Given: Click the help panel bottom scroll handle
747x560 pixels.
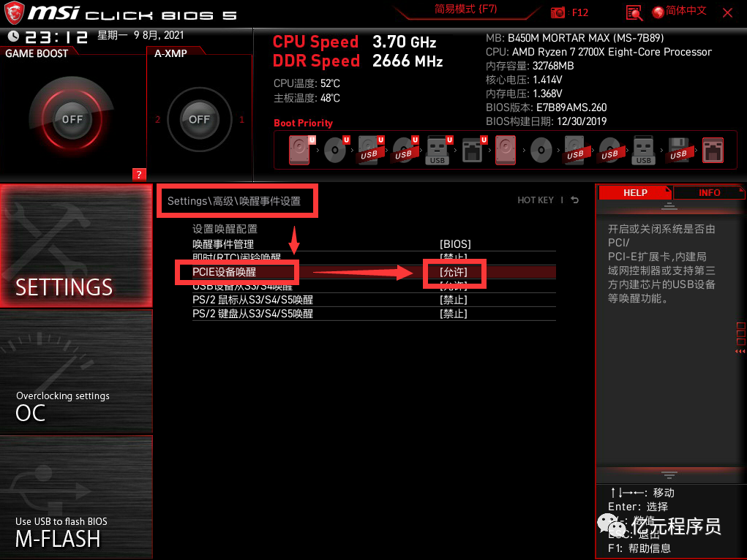Looking at the screenshot, I should click(669, 474).
